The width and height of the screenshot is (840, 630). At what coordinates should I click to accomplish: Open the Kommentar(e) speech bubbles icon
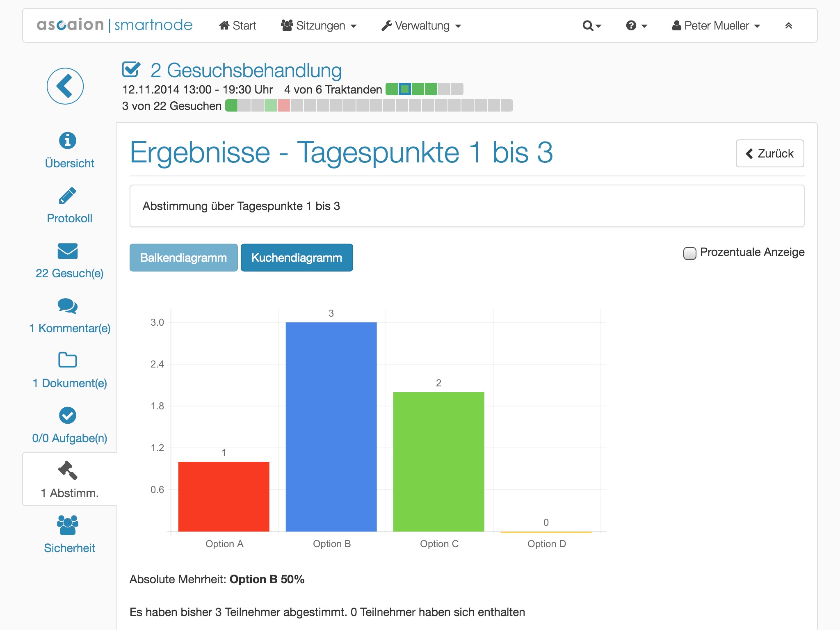pyautogui.click(x=68, y=306)
